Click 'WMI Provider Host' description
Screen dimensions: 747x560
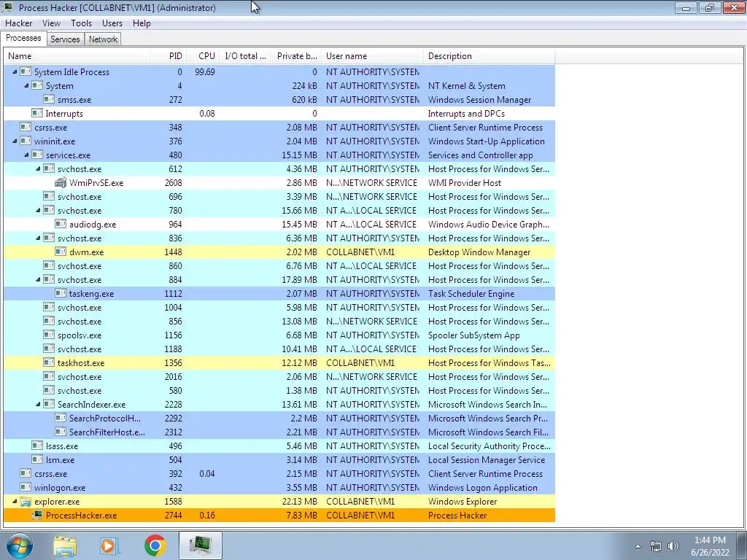pos(465,183)
